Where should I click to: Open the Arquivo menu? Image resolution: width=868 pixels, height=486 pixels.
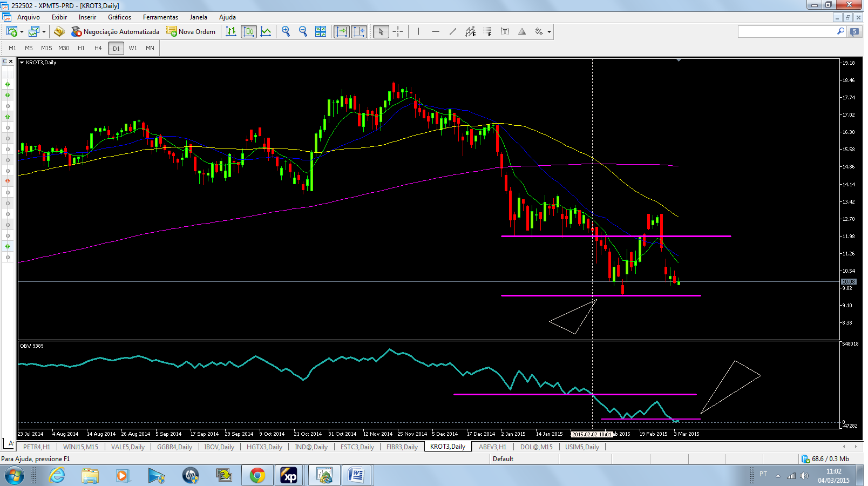point(29,17)
